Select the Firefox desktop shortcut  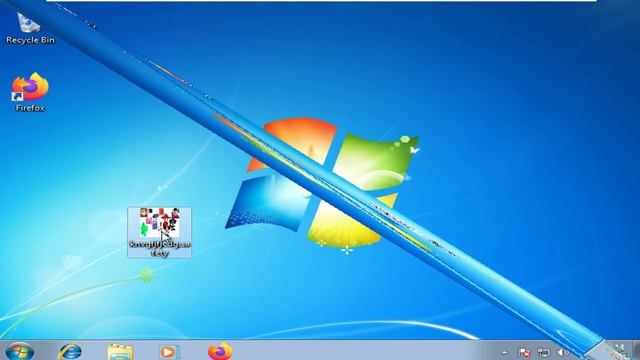[x=30, y=92]
